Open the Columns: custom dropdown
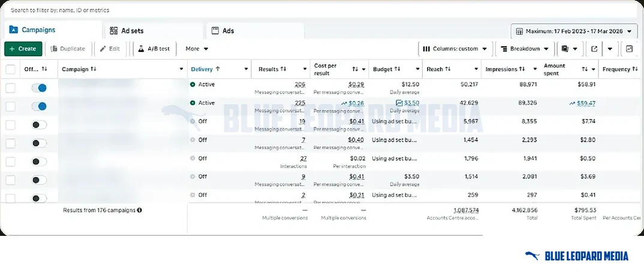Image resolution: width=644 pixels, height=276 pixels. 455,49
